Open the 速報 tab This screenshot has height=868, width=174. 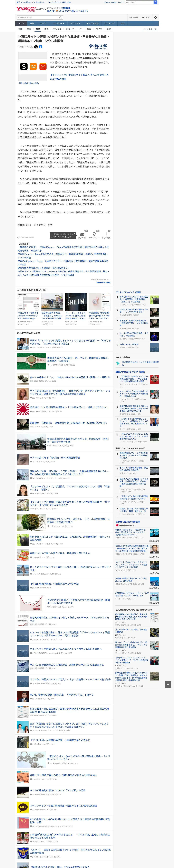[x=32, y=24]
